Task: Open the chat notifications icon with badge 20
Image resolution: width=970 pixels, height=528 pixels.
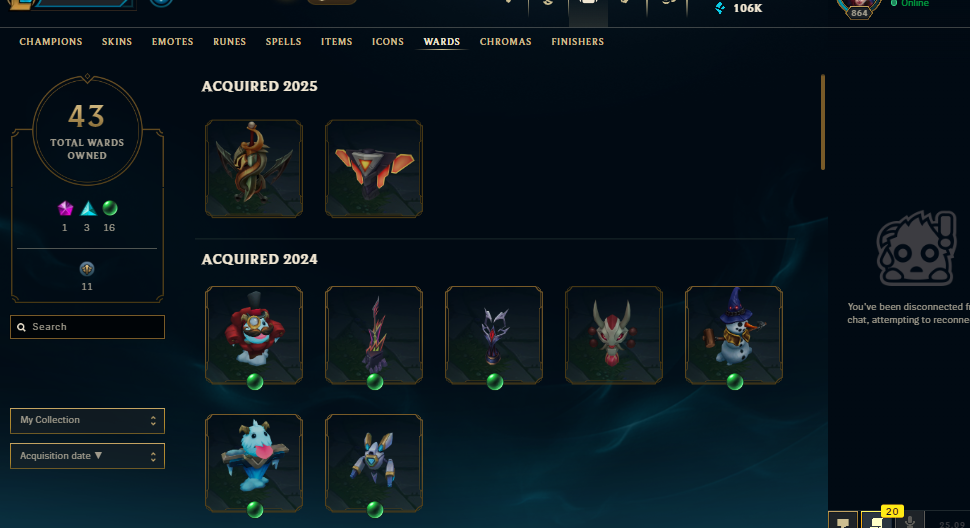Action: point(877,521)
